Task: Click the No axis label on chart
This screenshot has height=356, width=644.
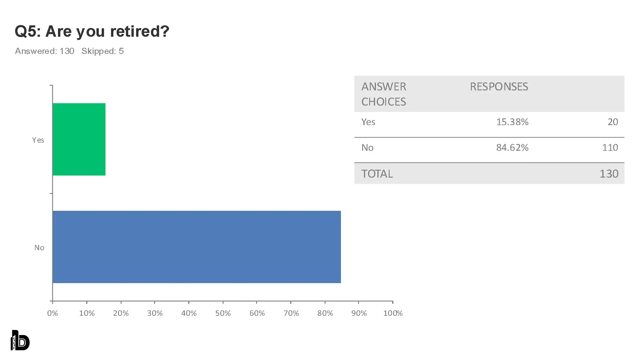Action: [39, 248]
